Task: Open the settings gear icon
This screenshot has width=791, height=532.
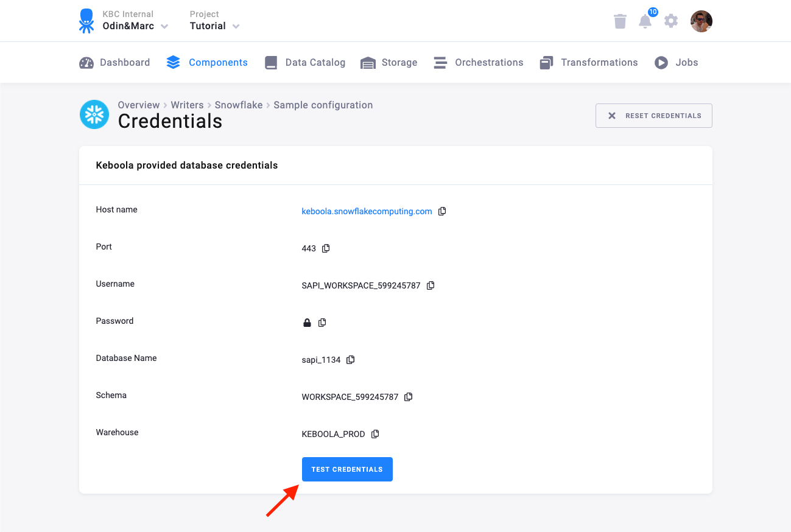Action: point(670,21)
